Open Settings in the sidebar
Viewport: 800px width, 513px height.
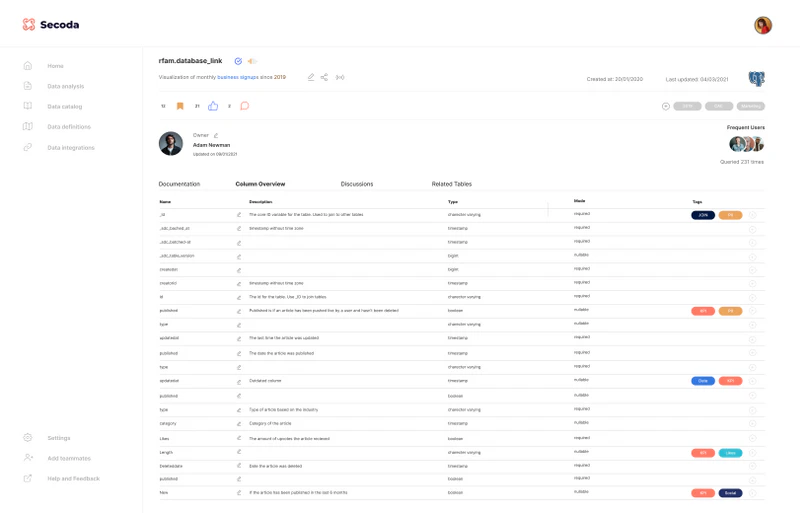click(59, 438)
